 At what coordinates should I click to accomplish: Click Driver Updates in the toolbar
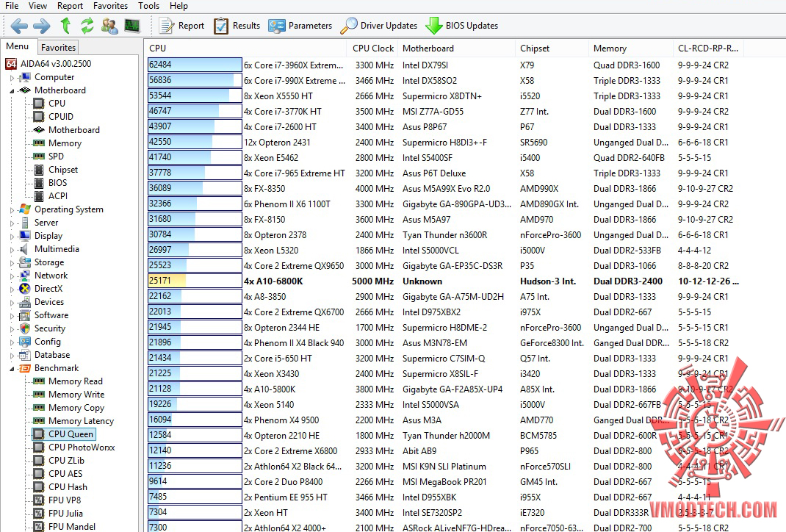click(x=378, y=26)
